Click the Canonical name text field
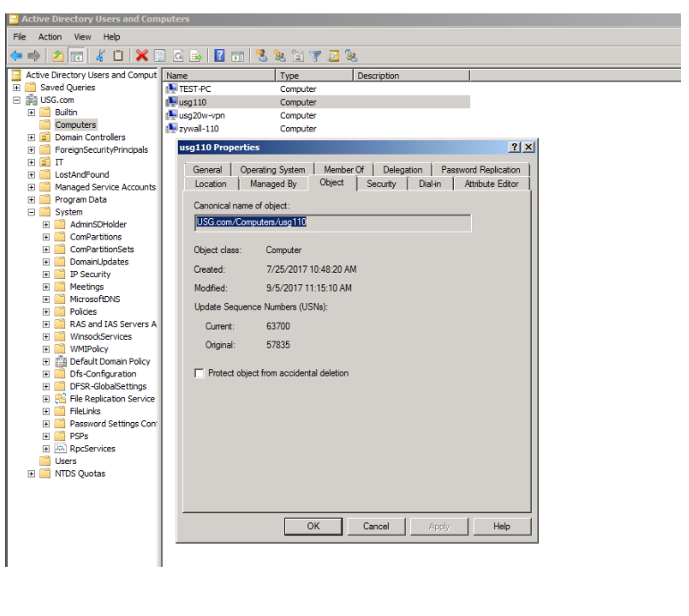This screenshot has height=616, width=689. click(x=332, y=223)
